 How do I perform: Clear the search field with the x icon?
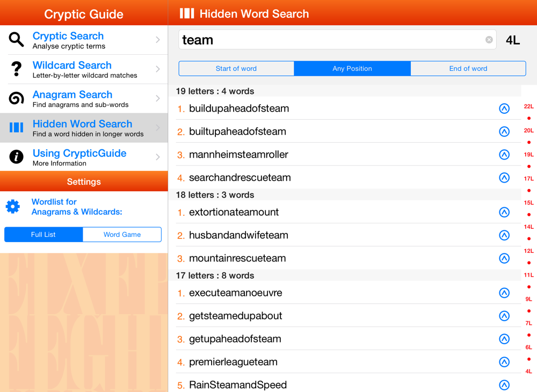pos(489,40)
